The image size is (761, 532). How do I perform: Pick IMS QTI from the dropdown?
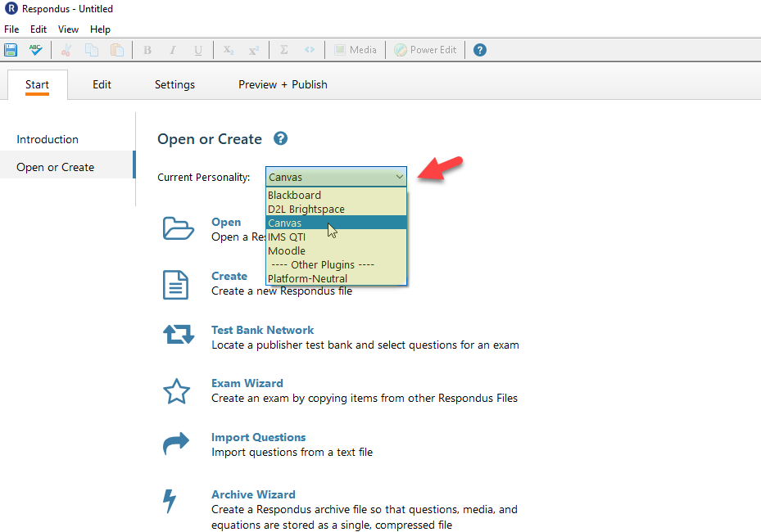click(337, 237)
